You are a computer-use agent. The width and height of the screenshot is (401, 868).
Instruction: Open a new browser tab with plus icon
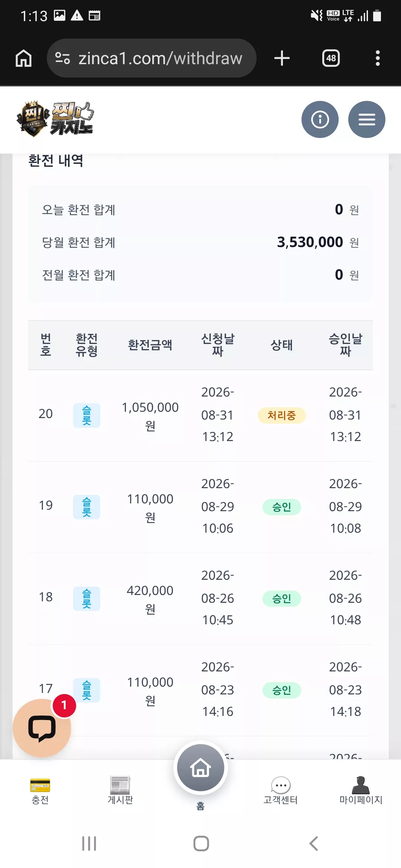coord(282,58)
